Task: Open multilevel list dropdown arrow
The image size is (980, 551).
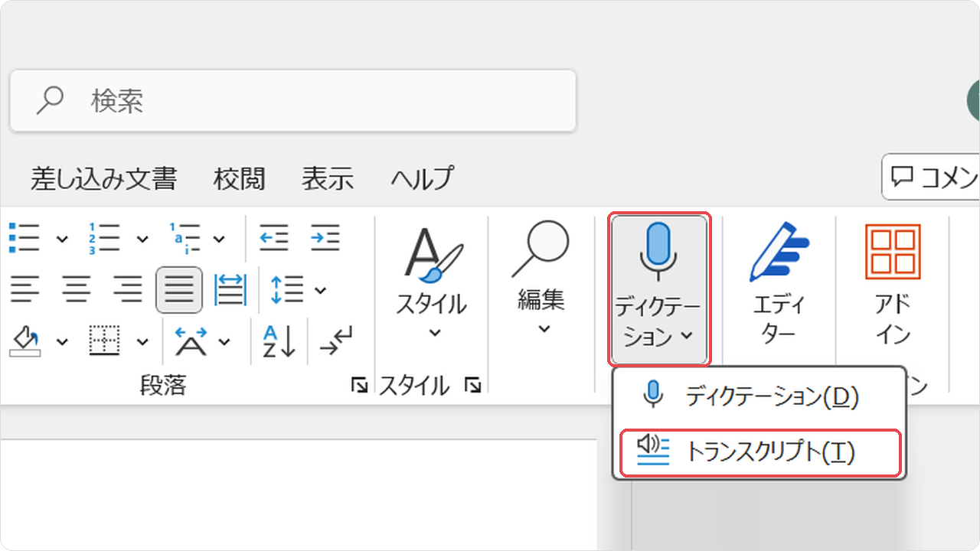Action: point(219,239)
